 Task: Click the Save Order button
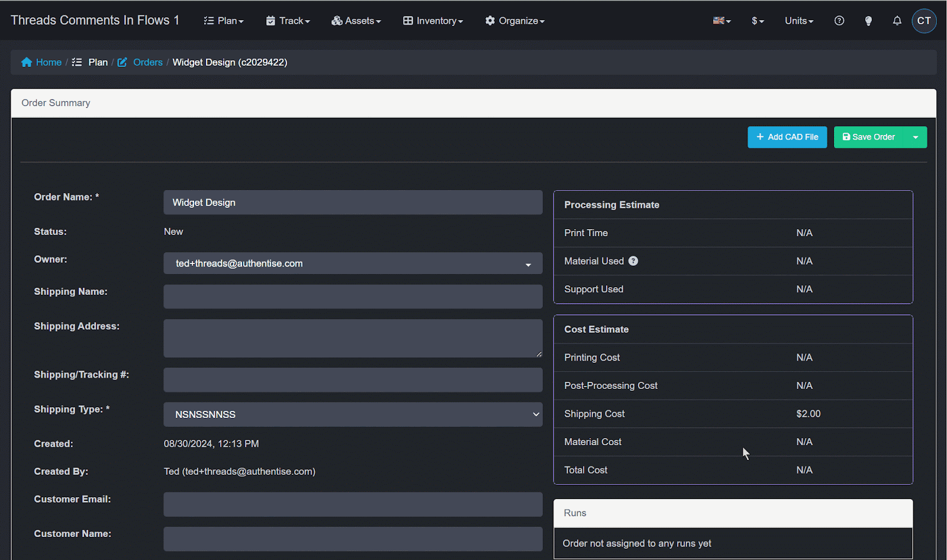click(869, 137)
